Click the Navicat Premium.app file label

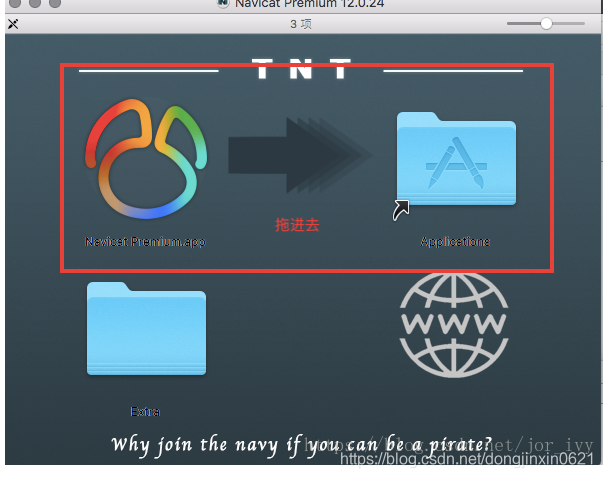coord(145,242)
